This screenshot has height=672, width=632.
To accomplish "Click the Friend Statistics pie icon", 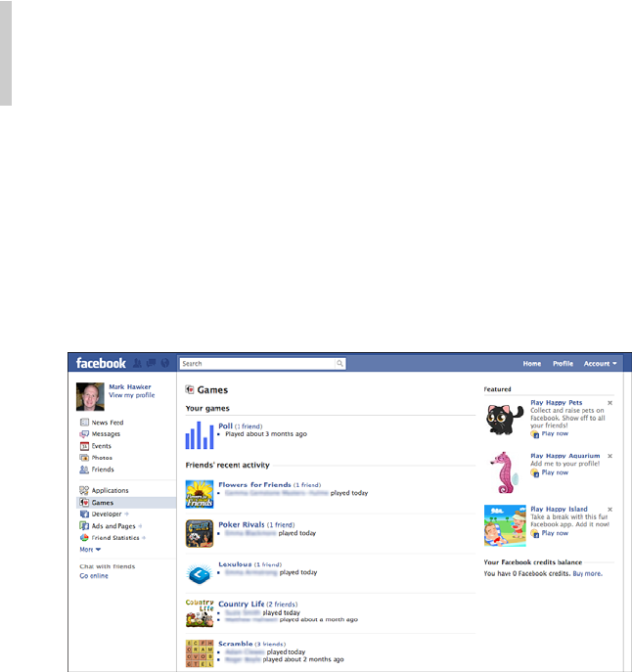I will [84, 537].
